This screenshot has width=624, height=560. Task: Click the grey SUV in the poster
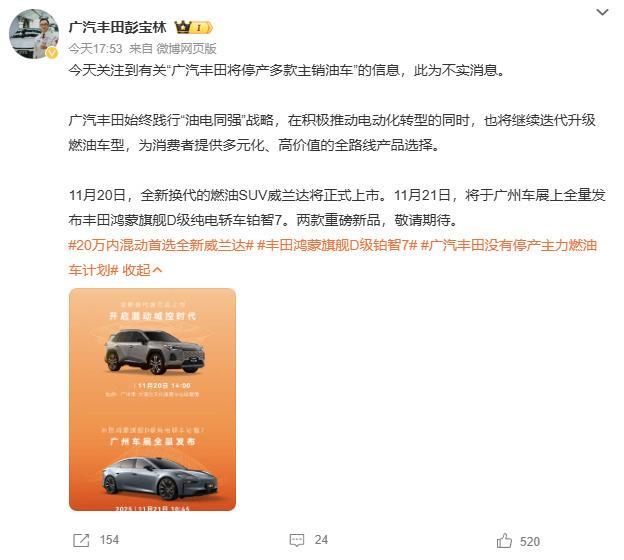click(x=155, y=352)
